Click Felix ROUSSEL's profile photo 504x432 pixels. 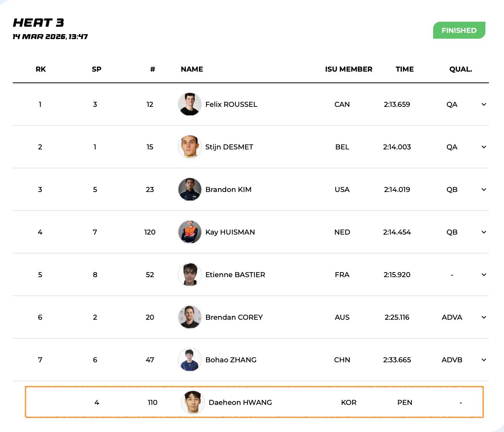[190, 104]
